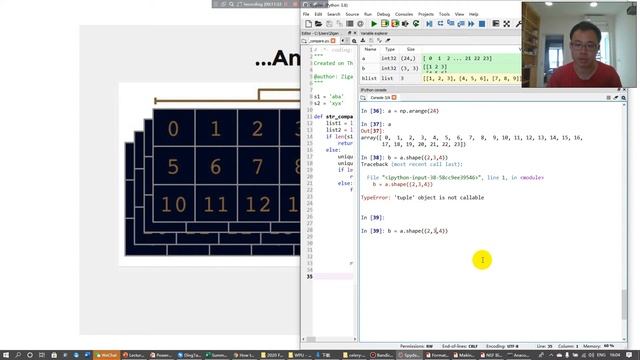Open the Tools menu
The image size is (640, 360).
point(444,14)
